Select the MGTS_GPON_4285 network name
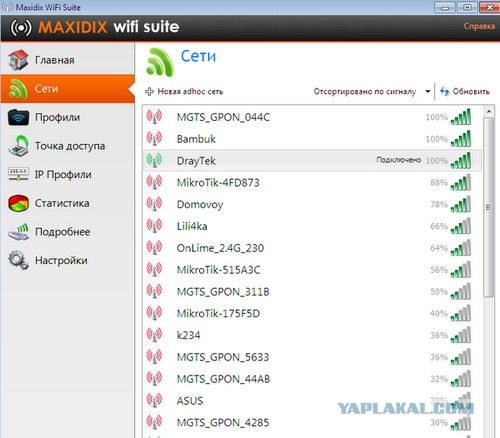Screen dimensions: 500x438 pyautogui.click(x=223, y=423)
